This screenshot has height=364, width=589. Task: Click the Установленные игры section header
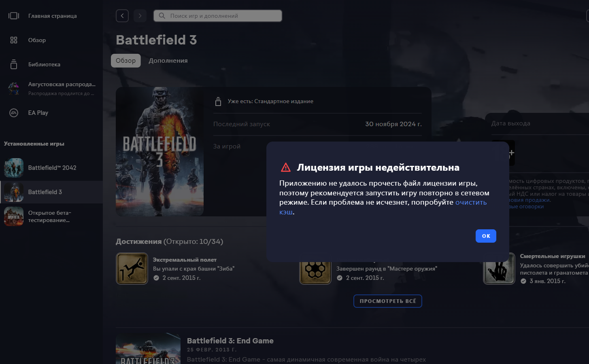[x=34, y=144]
